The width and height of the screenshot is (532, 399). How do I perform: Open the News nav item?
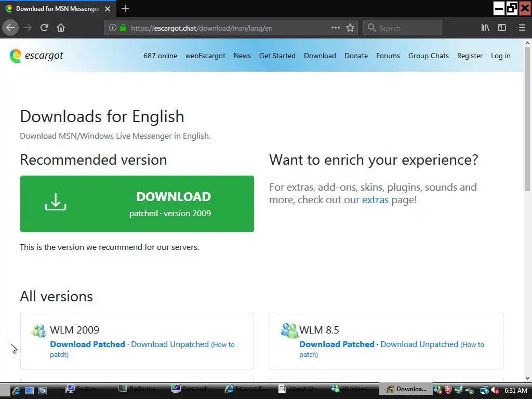(242, 56)
